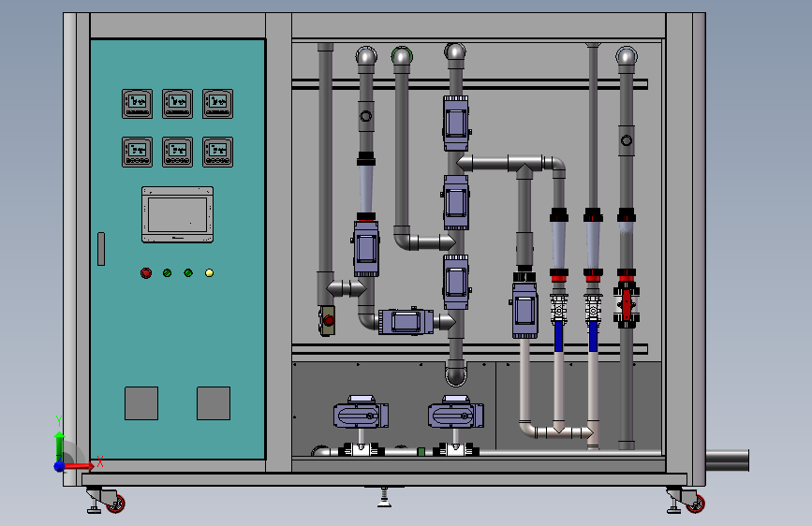The height and width of the screenshot is (526, 812).
Task: Select the right green indicator light
Action: click(x=188, y=273)
